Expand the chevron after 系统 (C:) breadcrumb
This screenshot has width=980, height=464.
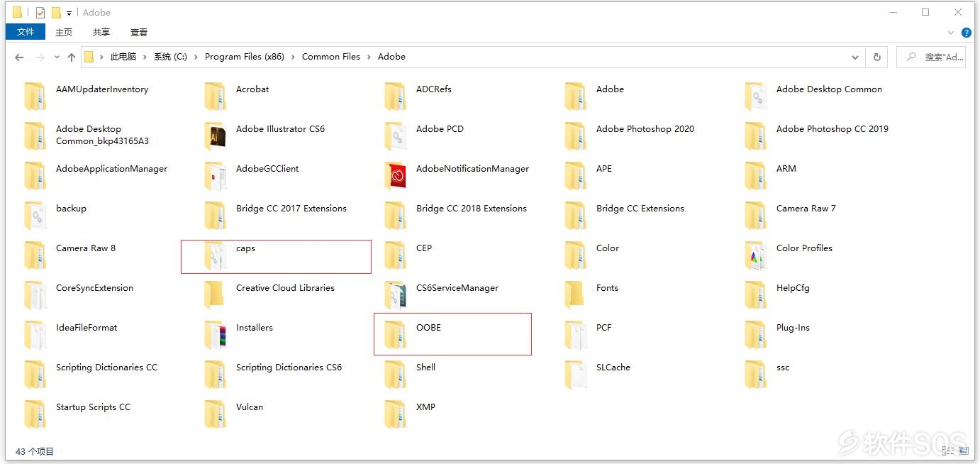(x=196, y=57)
